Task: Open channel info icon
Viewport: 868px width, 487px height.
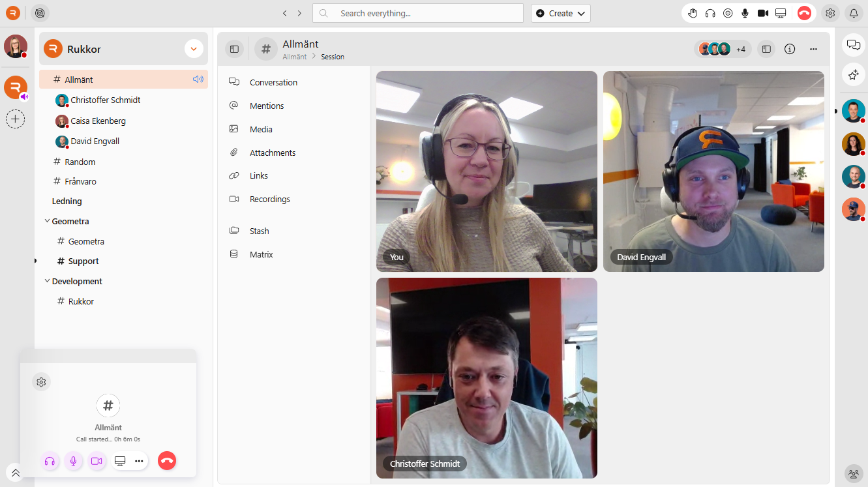Action: (790, 49)
